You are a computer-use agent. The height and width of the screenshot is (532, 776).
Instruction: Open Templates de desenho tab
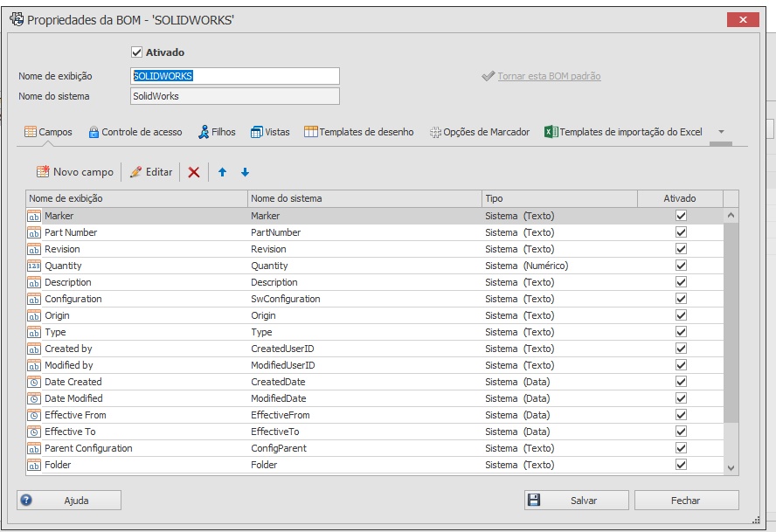(x=359, y=132)
